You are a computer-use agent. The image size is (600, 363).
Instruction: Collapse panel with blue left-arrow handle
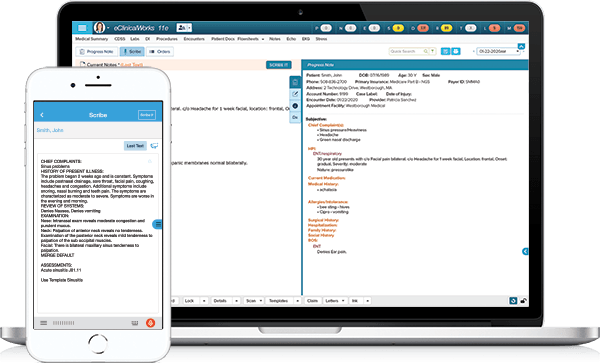(525, 251)
